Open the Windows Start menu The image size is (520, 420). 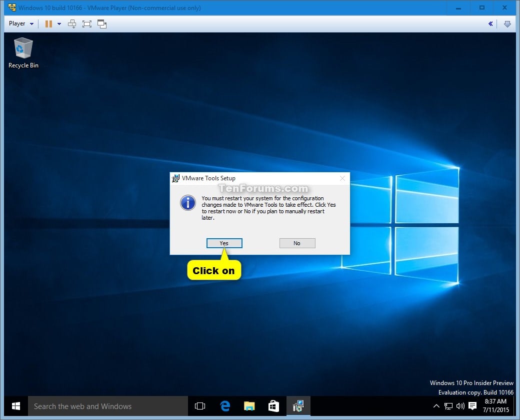tap(15, 406)
